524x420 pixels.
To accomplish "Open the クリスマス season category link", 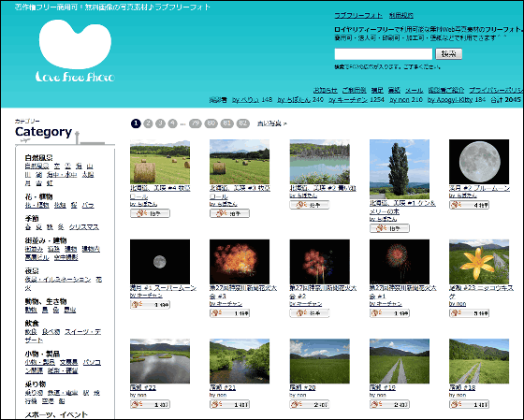I will click(84, 227).
